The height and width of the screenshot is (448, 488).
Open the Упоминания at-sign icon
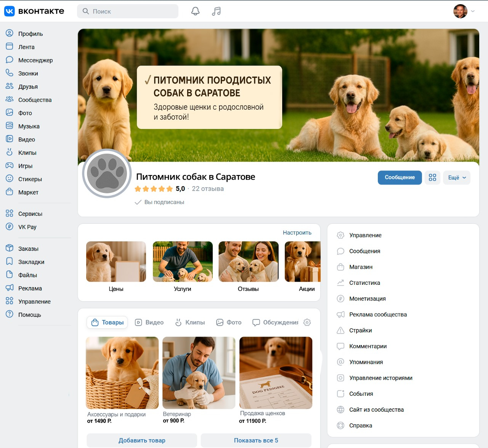340,362
